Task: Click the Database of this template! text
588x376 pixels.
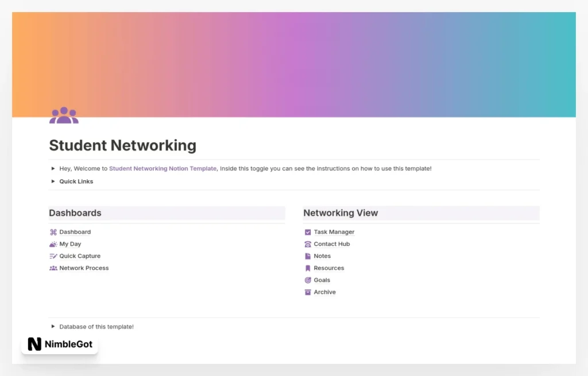Action: click(x=96, y=327)
